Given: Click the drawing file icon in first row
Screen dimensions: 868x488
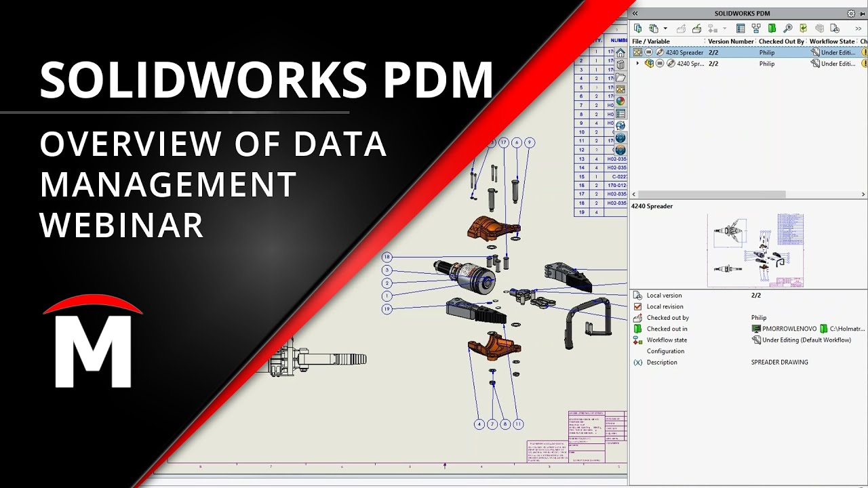Looking at the screenshot, I should (637, 52).
